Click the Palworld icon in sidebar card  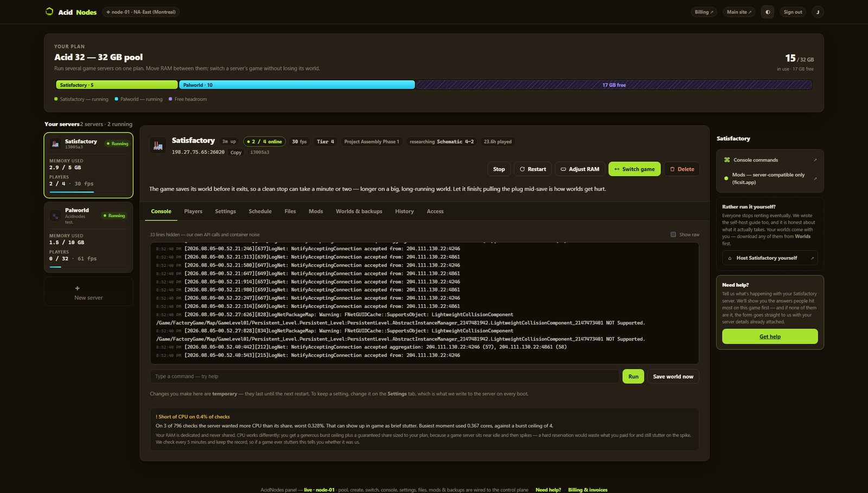point(55,216)
